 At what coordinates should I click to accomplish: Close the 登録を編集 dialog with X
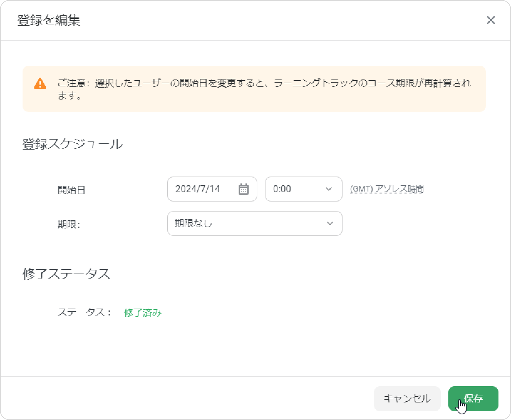(x=491, y=20)
